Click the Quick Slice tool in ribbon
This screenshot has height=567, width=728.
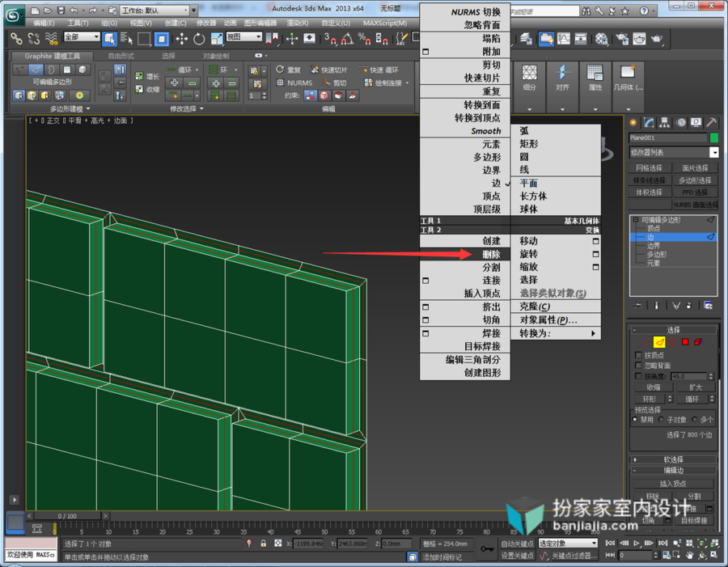[315, 70]
